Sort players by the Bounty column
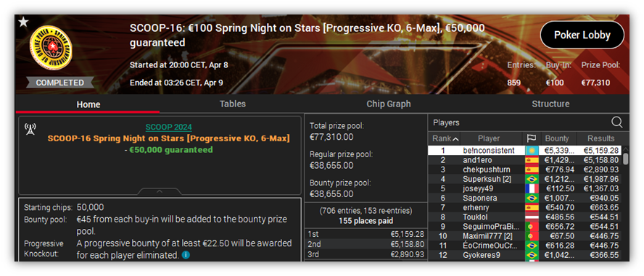This screenshot has width=644, height=276. coord(557,138)
